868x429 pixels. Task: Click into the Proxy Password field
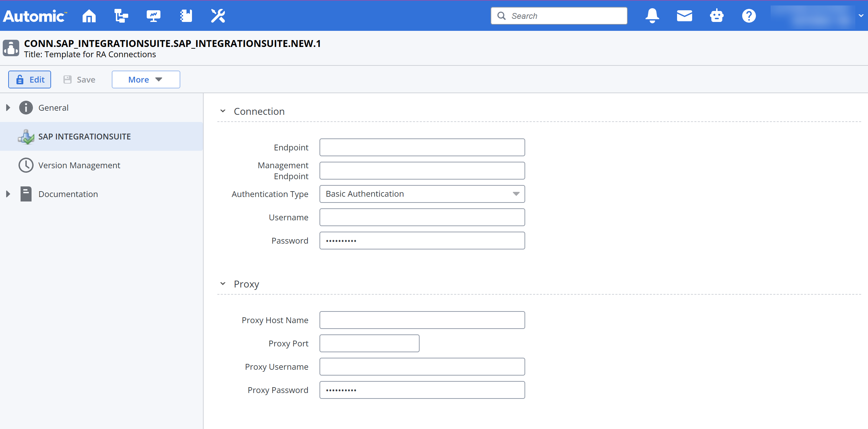coord(422,390)
